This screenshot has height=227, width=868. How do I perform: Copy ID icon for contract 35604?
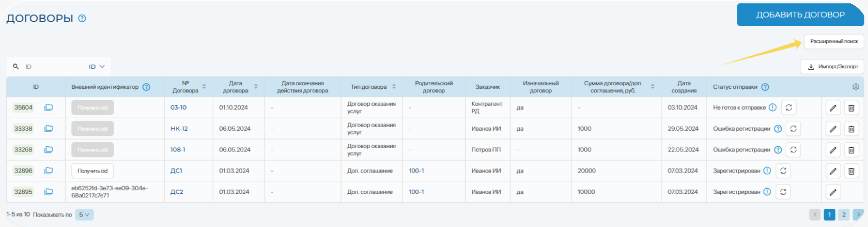click(x=49, y=107)
